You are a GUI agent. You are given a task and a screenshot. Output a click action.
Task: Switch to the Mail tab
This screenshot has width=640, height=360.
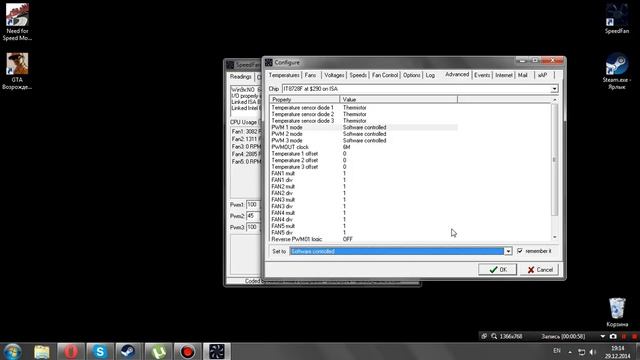(523, 75)
